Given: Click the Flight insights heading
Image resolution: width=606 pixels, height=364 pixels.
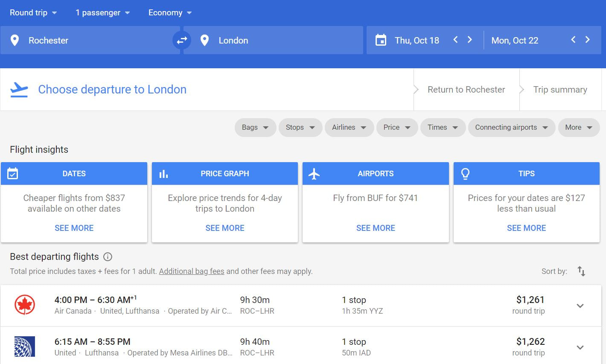Looking at the screenshot, I should point(39,150).
